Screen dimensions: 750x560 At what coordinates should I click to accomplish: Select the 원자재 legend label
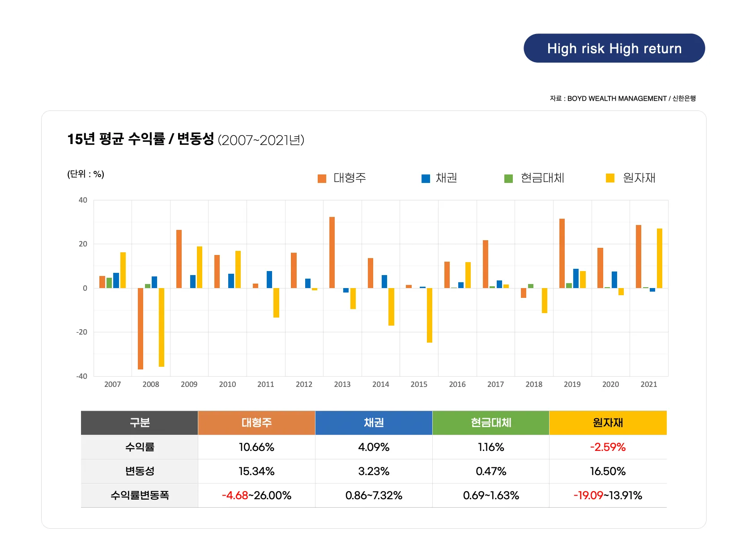639,178
